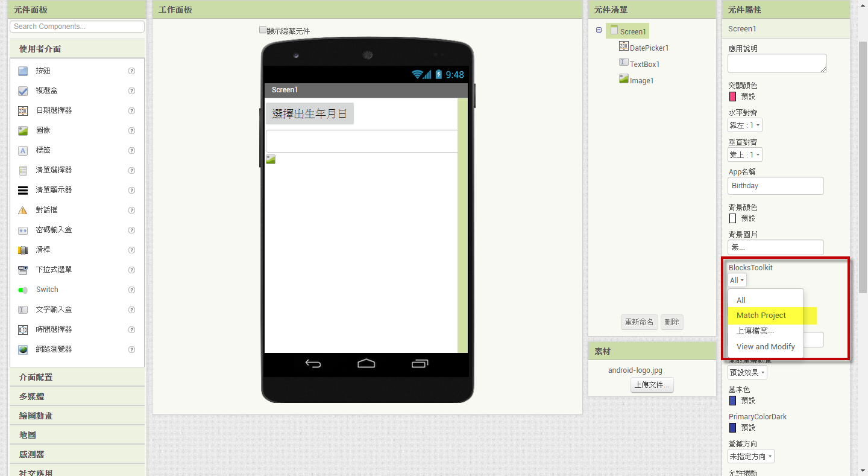Open help for 標籤 component
The image size is (868, 476).
tap(131, 151)
